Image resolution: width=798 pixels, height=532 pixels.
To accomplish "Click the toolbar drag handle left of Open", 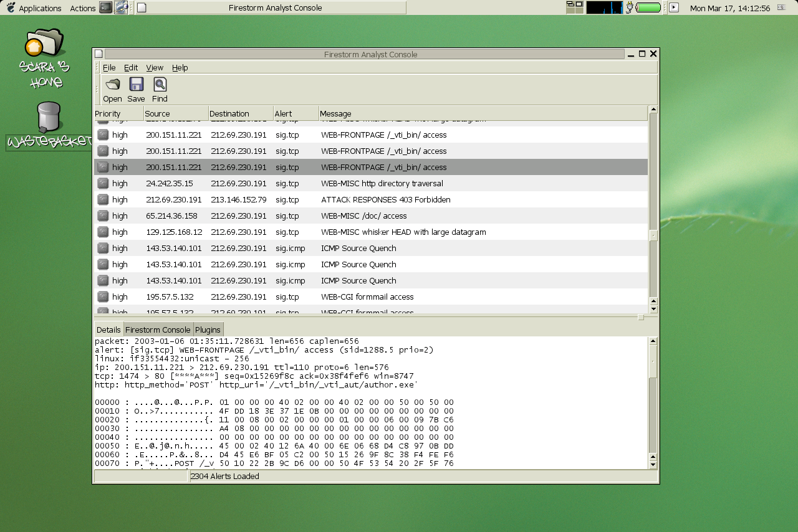I will 97,90.
